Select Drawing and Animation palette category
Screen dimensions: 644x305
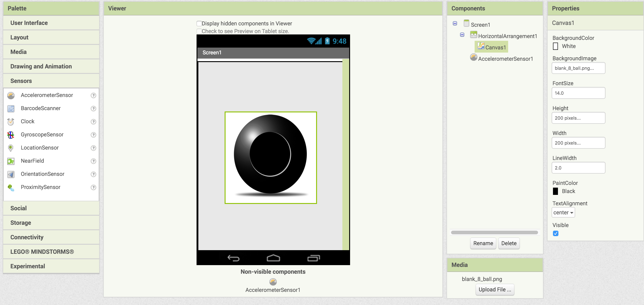pos(41,66)
